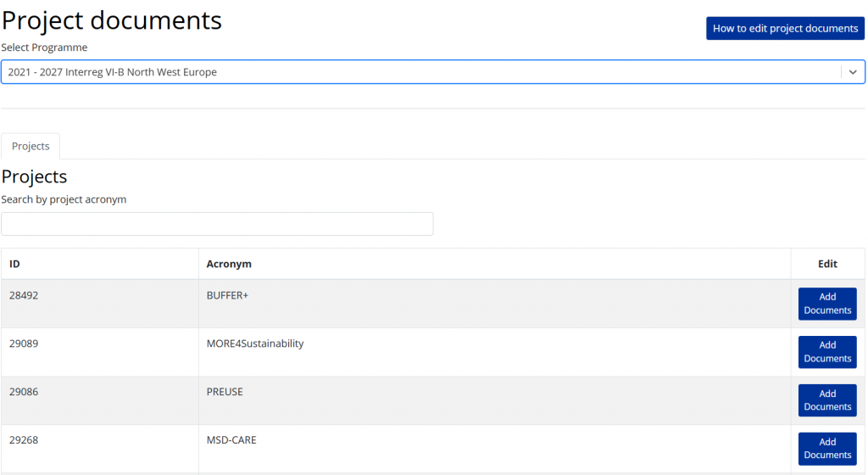Add documents for the MORE4Sustainability project
Image resolution: width=868 pixels, height=475 pixels.
pos(827,352)
